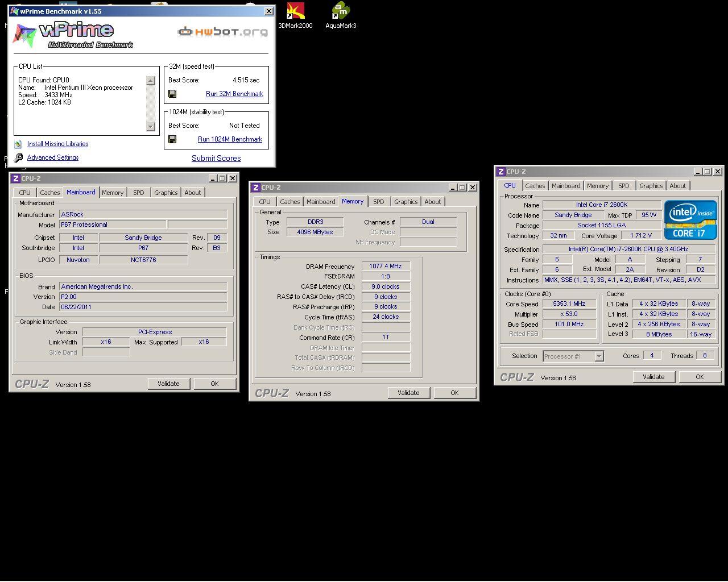Switch to CPU tab in Memory CPU-Z window
This screenshot has width=728, height=582.
(265, 202)
